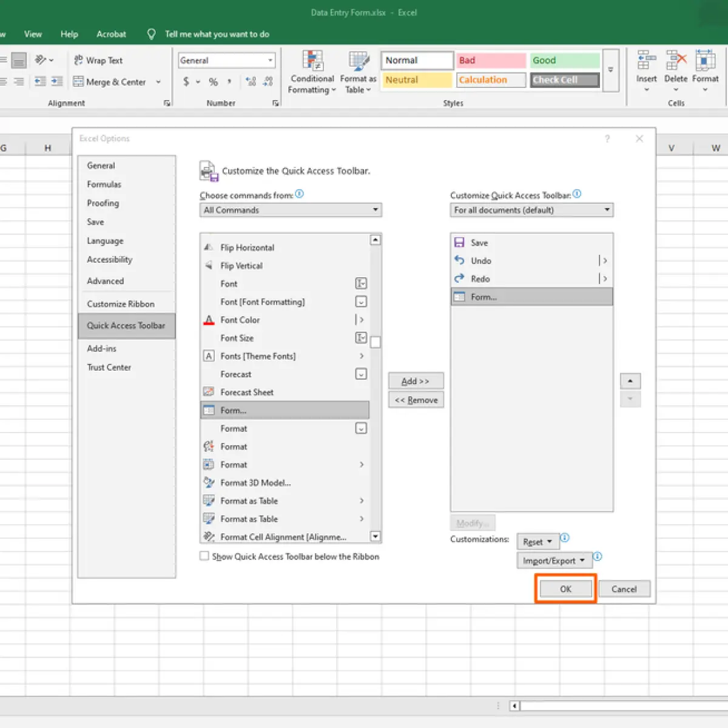Click the Comma Style icon
This screenshot has width=728, height=728.
click(229, 81)
